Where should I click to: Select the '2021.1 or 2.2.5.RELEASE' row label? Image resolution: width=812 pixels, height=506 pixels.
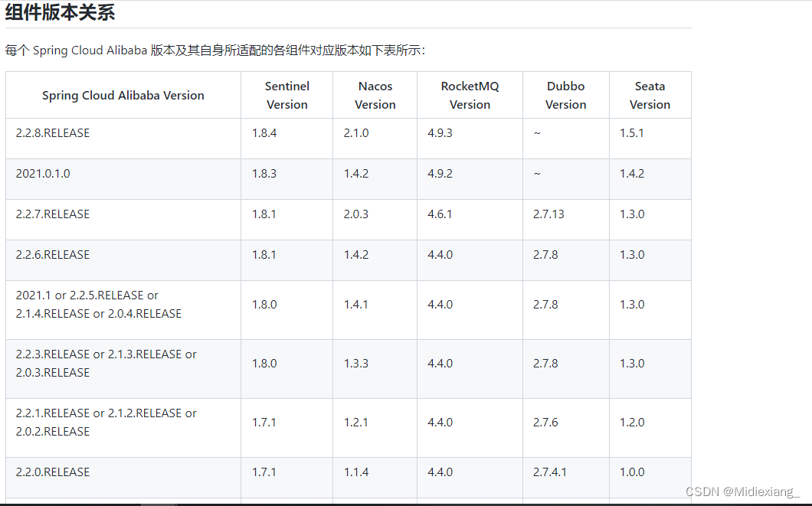click(99, 304)
